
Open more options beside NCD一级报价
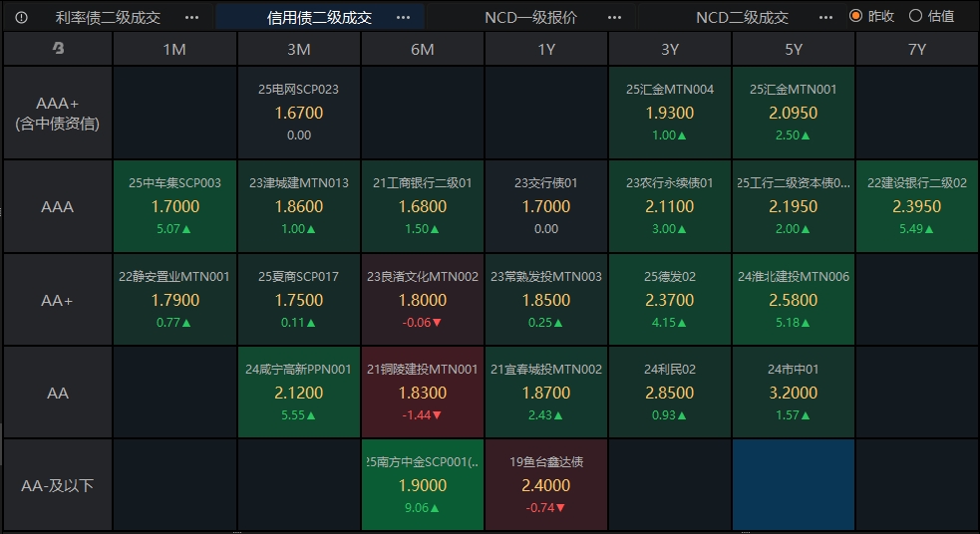pos(615,17)
